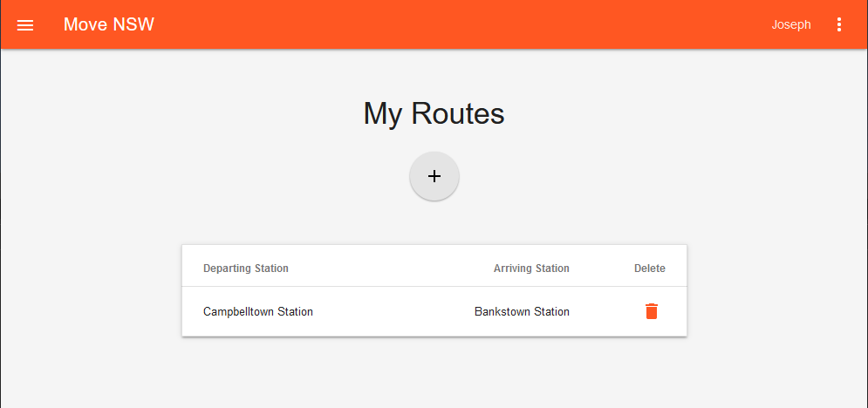Click the plus button to add a route
Screen dimensions: 868x408
(x=434, y=176)
